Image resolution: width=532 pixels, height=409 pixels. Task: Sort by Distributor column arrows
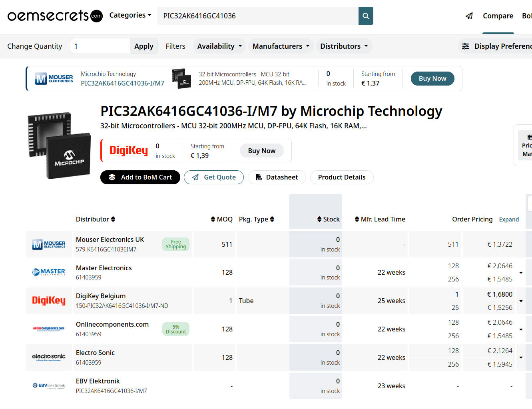point(113,219)
